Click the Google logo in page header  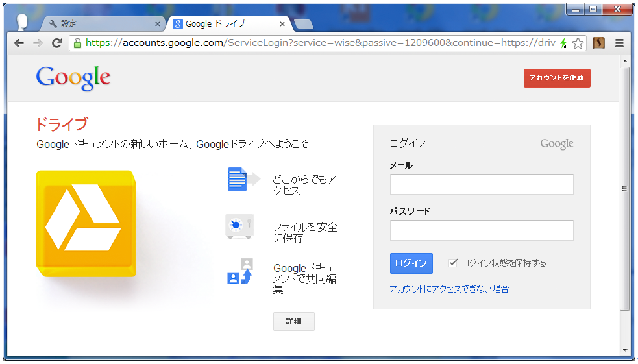point(73,78)
